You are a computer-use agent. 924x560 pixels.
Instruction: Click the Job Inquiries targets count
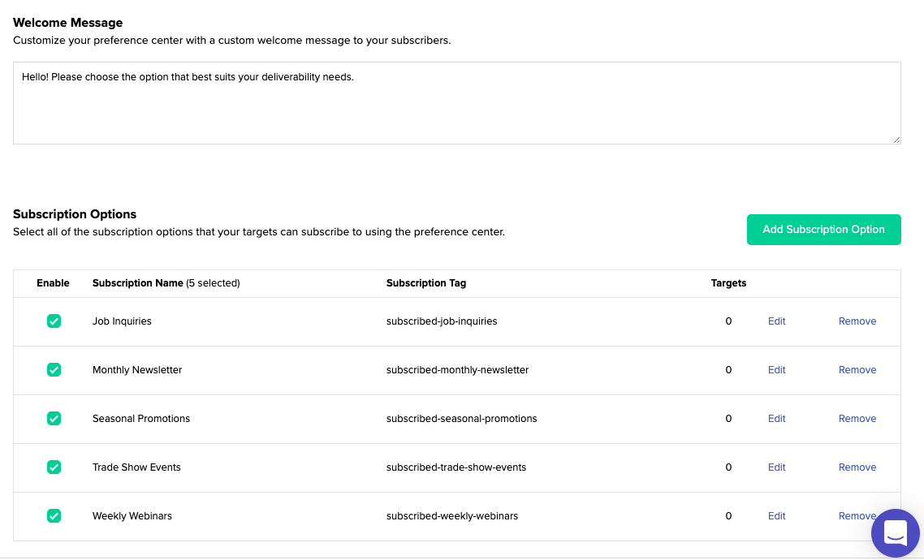click(x=729, y=321)
